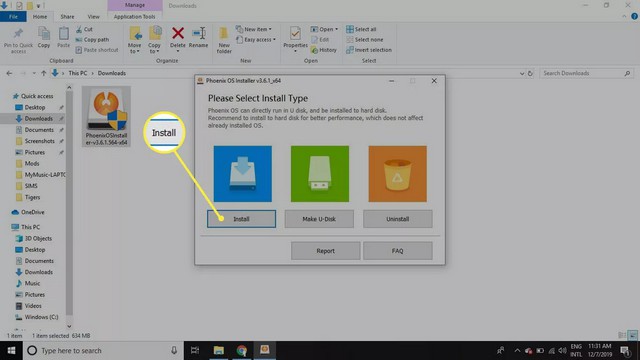Switch to the Home ribbon tab
This screenshot has height=360, width=640.
point(40,17)
